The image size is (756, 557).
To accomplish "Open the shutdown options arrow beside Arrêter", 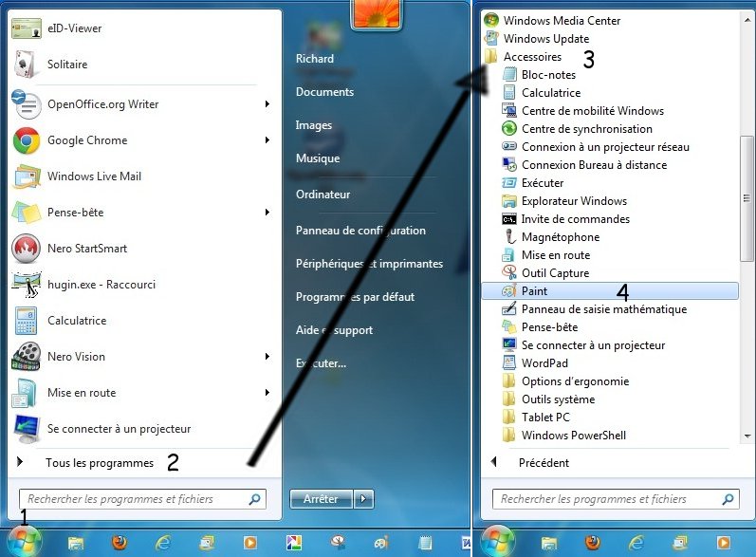I will pyautogui.click(x=364, y=499).
